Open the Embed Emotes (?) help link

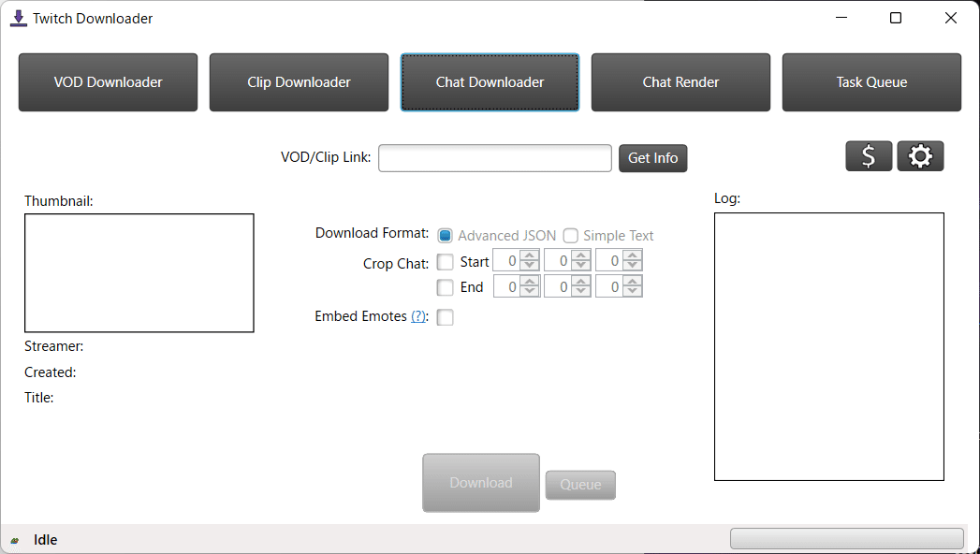point(418,316)
